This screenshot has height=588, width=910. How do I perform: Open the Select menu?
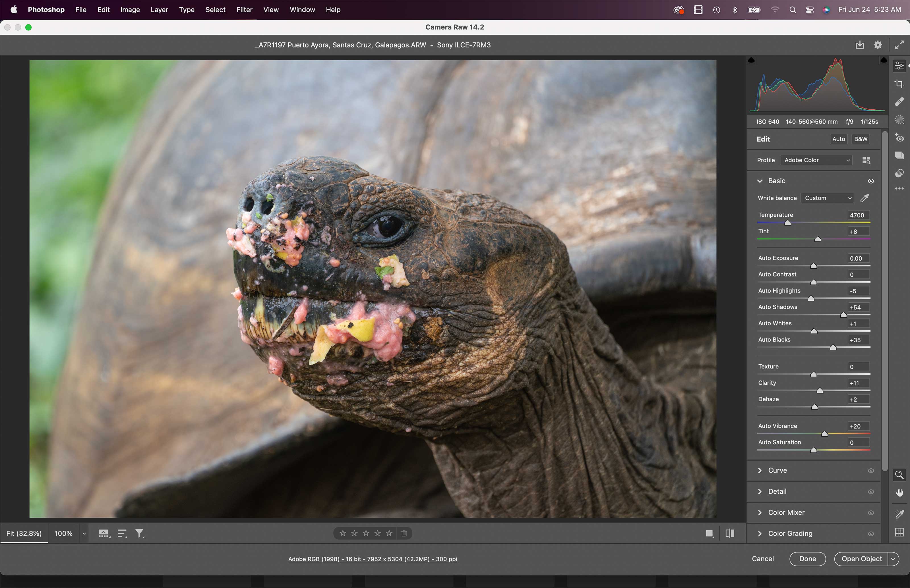click(x=215, y=10)
